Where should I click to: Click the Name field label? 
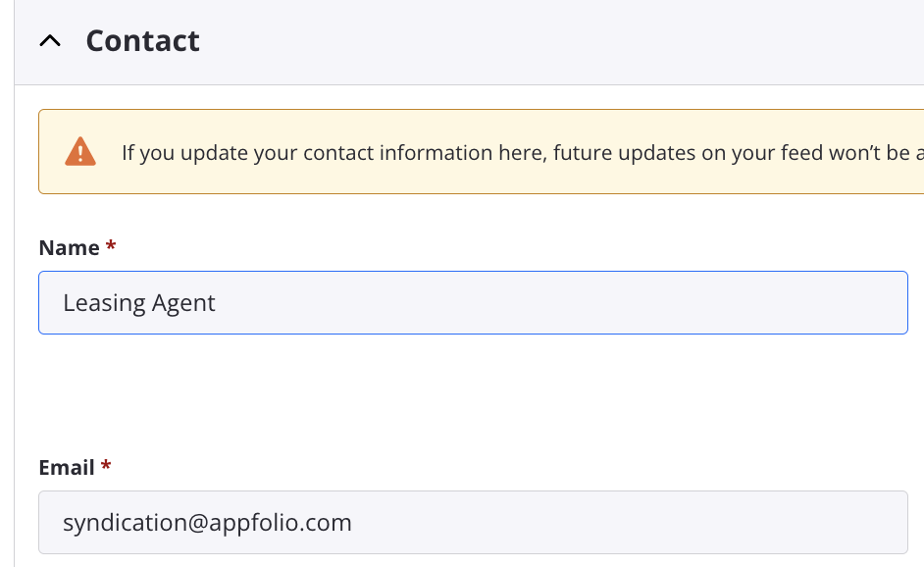69,247
